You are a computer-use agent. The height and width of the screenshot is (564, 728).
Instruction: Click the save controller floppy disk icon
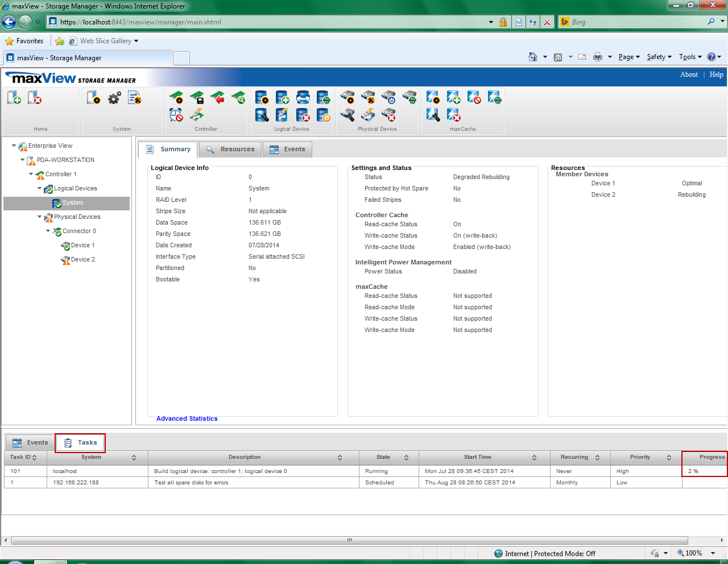[x=197, y=98]
